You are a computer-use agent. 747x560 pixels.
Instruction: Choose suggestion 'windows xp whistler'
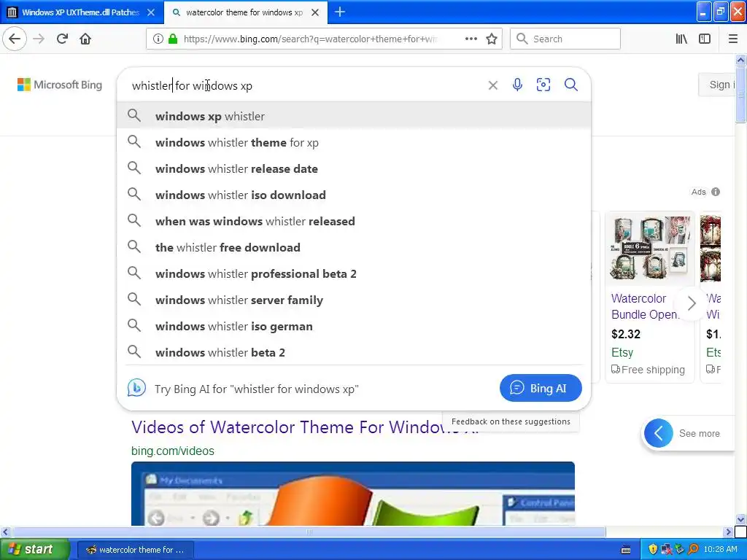[354, 116]
